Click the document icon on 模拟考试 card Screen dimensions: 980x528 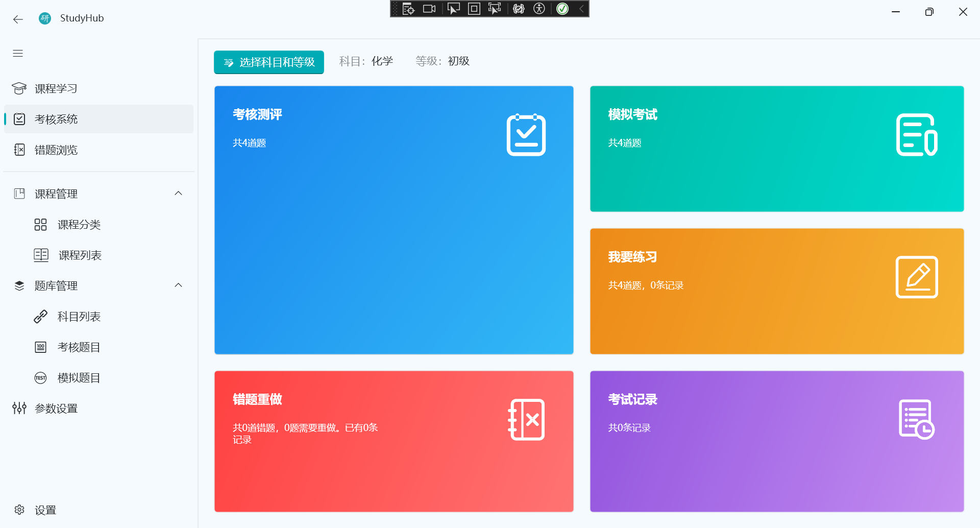[917, 135]
